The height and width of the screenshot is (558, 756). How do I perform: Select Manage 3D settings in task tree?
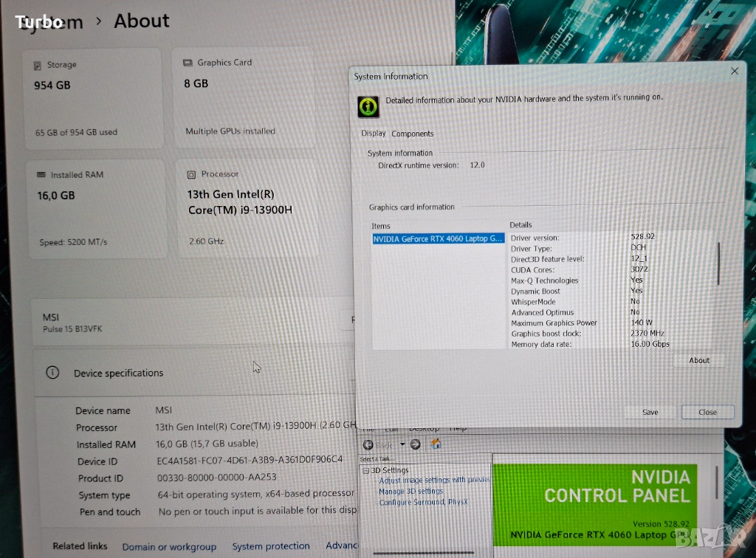[x=410, y=491]
